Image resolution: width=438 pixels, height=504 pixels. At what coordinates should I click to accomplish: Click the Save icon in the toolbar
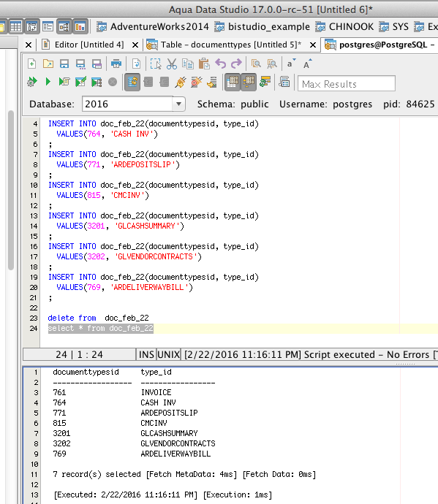click(64, 64)
